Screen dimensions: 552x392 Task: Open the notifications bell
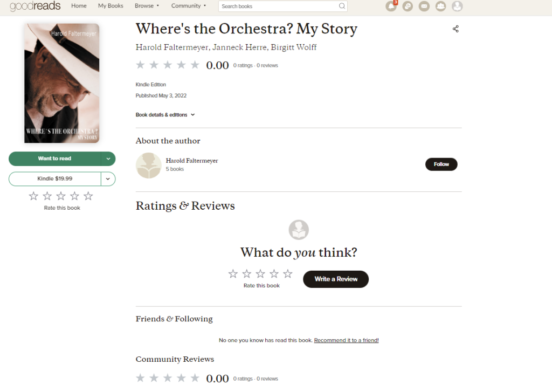(391, 6)
